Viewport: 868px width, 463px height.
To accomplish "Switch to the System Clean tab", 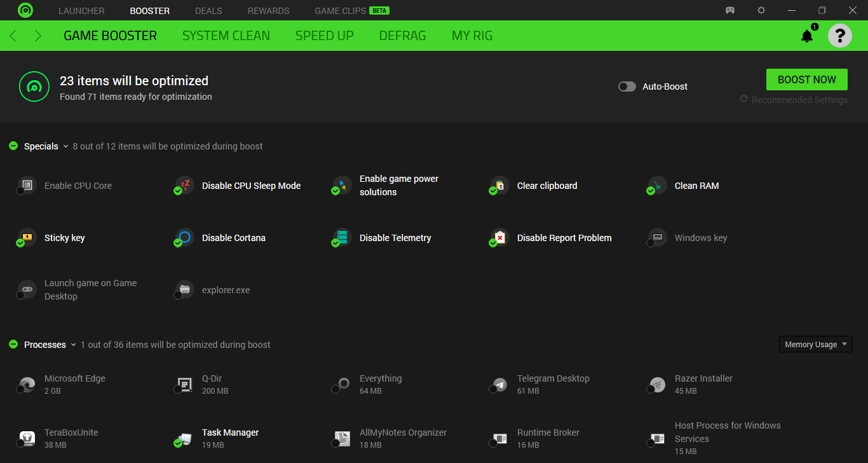I will coord(226,36).
